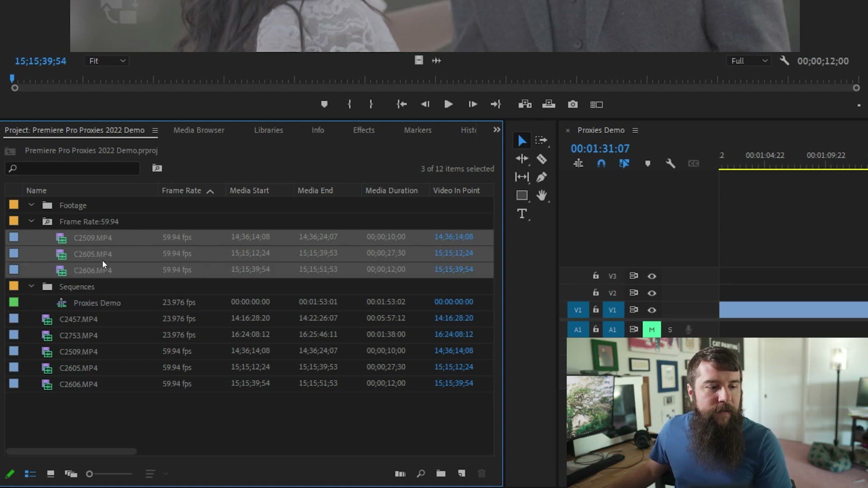Select the Ripple Edit tool
The width and height of the screenshot is (868, 488).
click(x=522, y=159)
